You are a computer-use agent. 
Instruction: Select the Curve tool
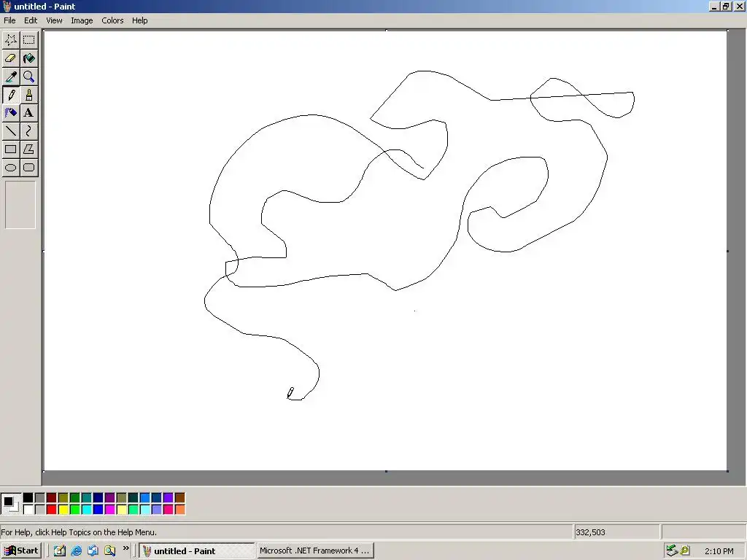[29, 131]
